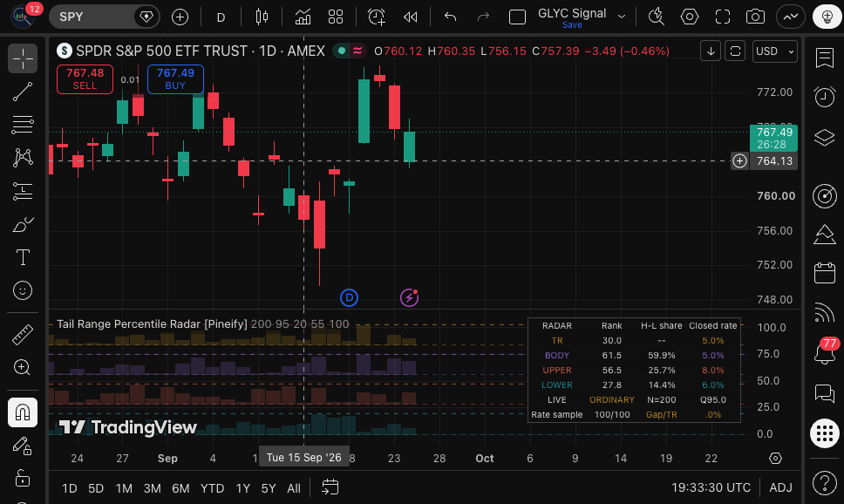Open the emoji and icons tool
The height and width of the screenshot is (504, 844).
[23, 290]
